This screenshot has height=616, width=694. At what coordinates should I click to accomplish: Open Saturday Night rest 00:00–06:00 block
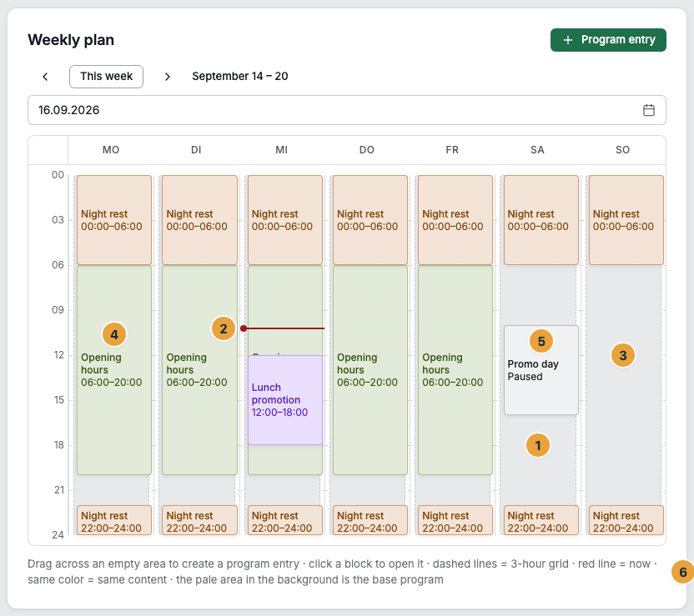point(541,220)
